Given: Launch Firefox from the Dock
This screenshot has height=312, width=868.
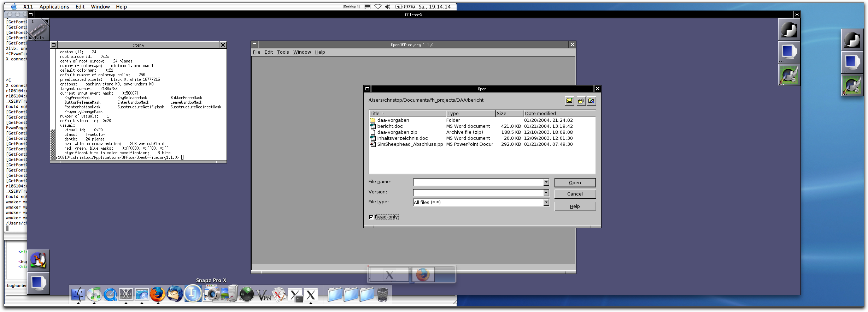Looking at the screenshot, I should [x=158, y=294].
